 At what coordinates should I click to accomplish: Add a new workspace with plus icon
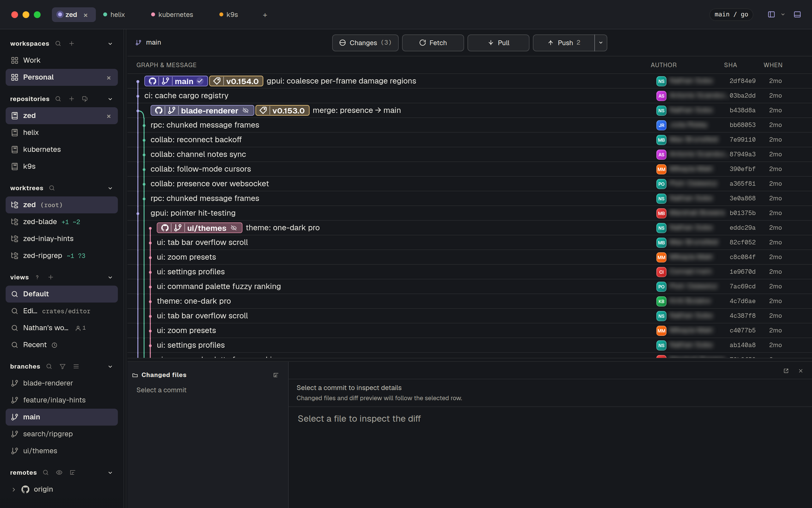pos(72,43)
